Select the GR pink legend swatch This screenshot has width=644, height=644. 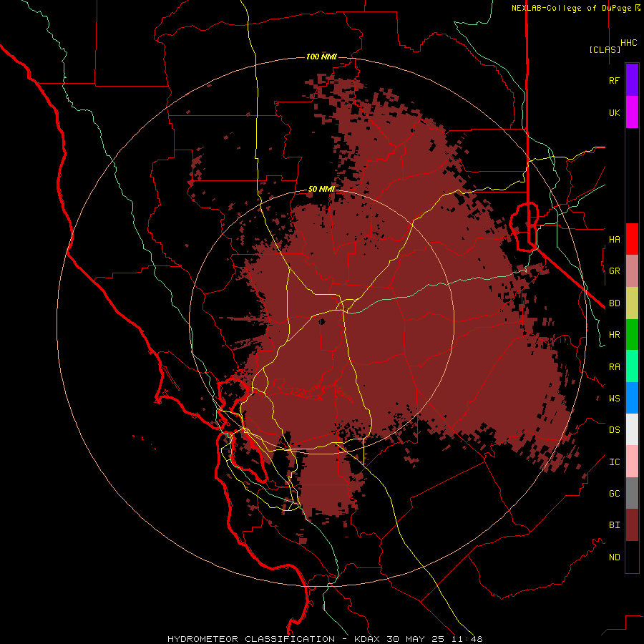pyautogui.click(x=632, y=270)
